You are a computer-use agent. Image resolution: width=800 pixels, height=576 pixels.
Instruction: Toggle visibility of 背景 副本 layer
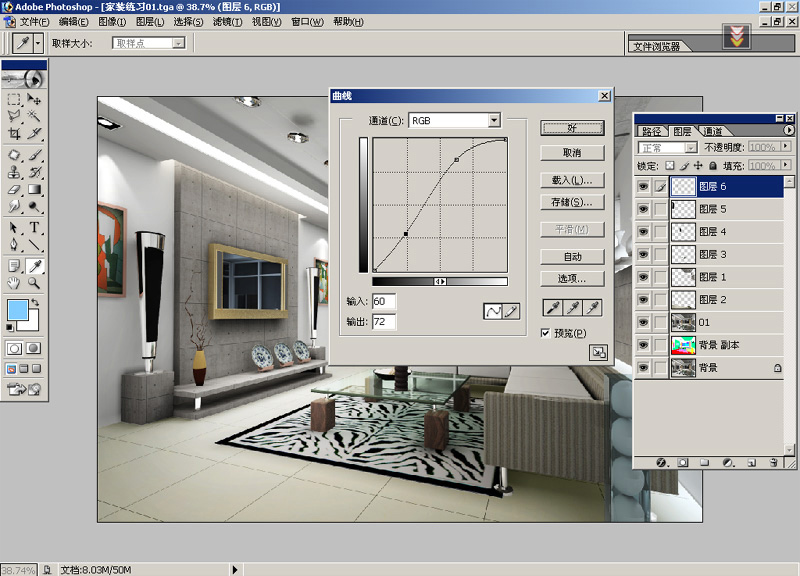pyautogui.click(x=643, y=345)
